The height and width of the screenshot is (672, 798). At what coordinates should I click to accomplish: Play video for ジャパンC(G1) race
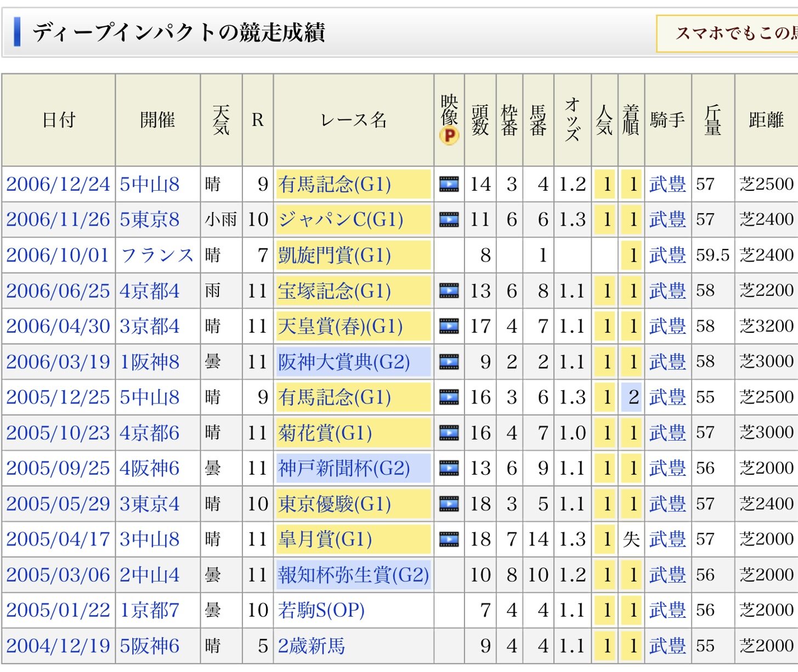point(449,220)
